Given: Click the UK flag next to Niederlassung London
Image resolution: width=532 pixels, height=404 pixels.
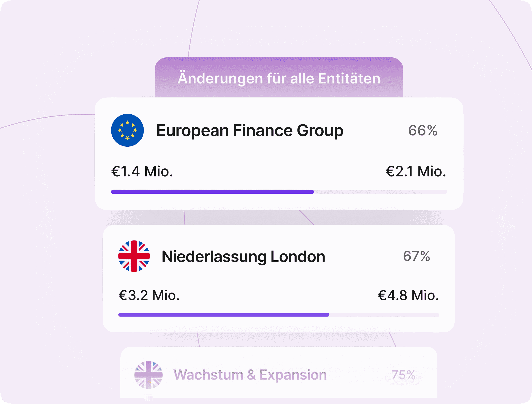Looking at the screenshot, I should (134, 256).
